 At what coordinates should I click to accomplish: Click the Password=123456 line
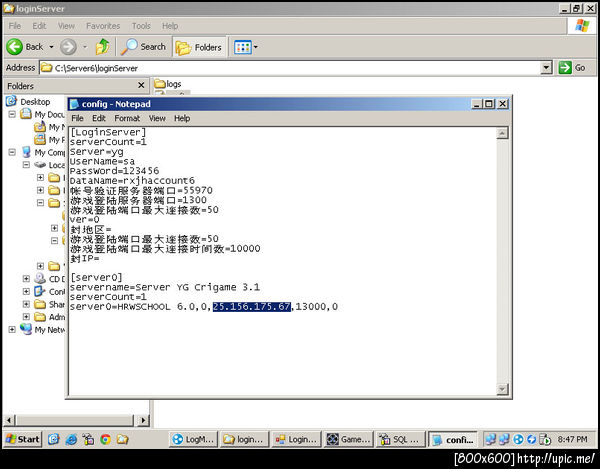click(114, 171)
